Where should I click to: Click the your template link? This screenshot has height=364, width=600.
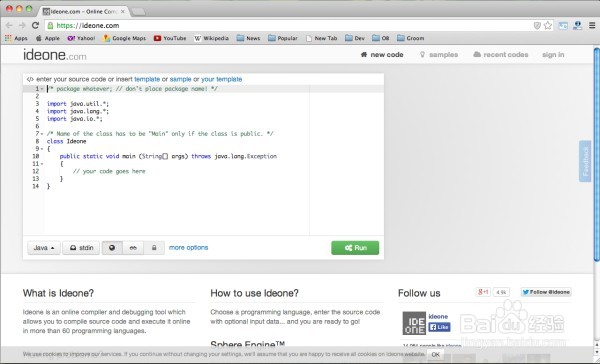[x=222, y=79]
